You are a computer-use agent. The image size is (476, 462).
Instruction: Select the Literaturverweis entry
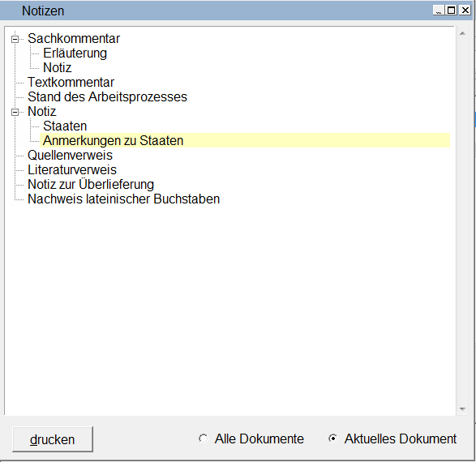(x=72, y=169)
